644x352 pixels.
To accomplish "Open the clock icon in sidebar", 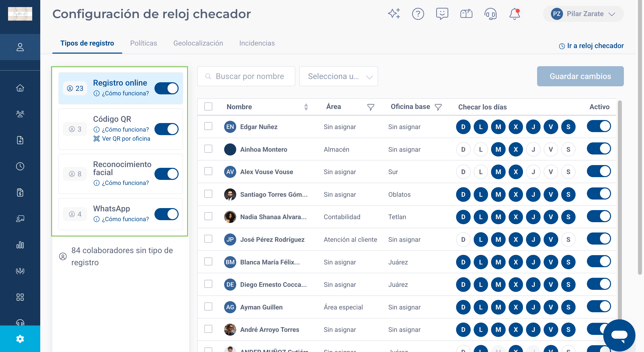I will pyautogui.click(x=20, y=166).
